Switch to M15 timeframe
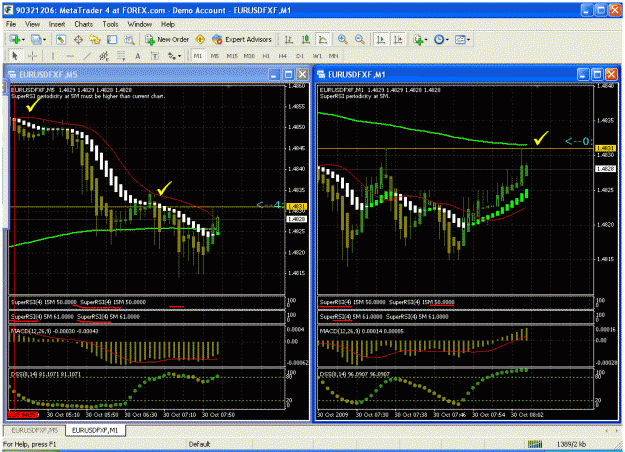625x452 pixels. coord(232,56)
